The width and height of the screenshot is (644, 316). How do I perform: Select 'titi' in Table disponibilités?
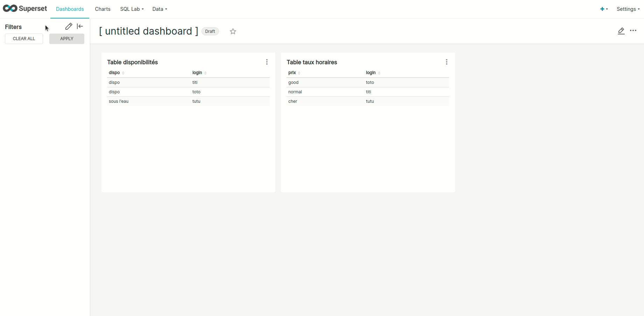point(195,82)
